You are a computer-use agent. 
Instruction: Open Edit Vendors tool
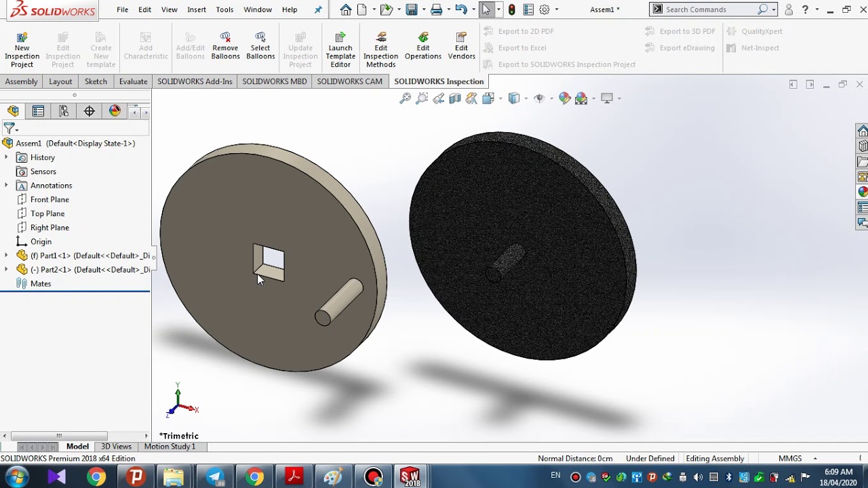[461, 45]
